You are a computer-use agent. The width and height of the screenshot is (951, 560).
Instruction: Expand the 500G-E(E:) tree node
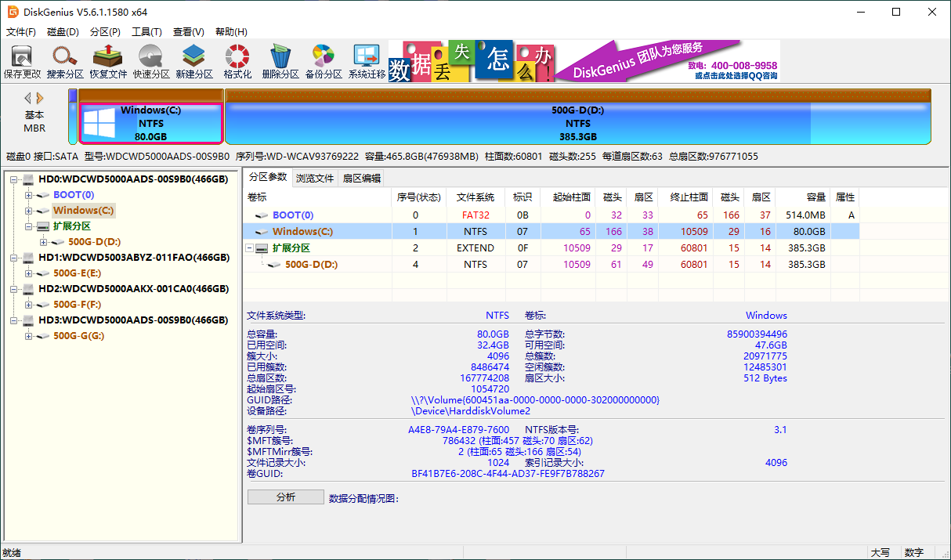[29, 273]
